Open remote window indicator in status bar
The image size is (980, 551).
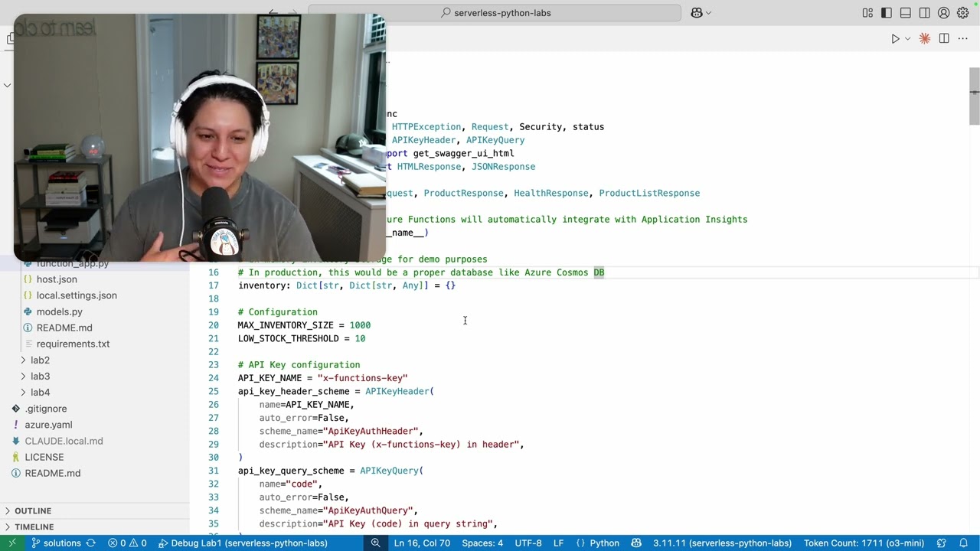[x=11, y=543]
